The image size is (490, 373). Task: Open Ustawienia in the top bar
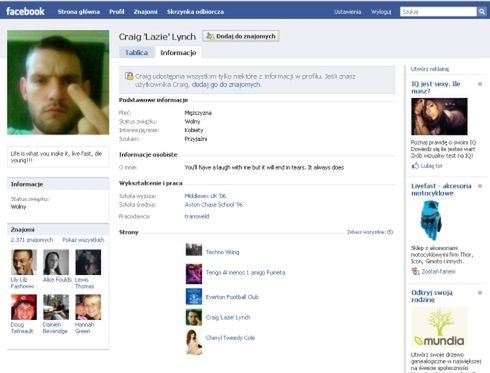tap(348, 12)
